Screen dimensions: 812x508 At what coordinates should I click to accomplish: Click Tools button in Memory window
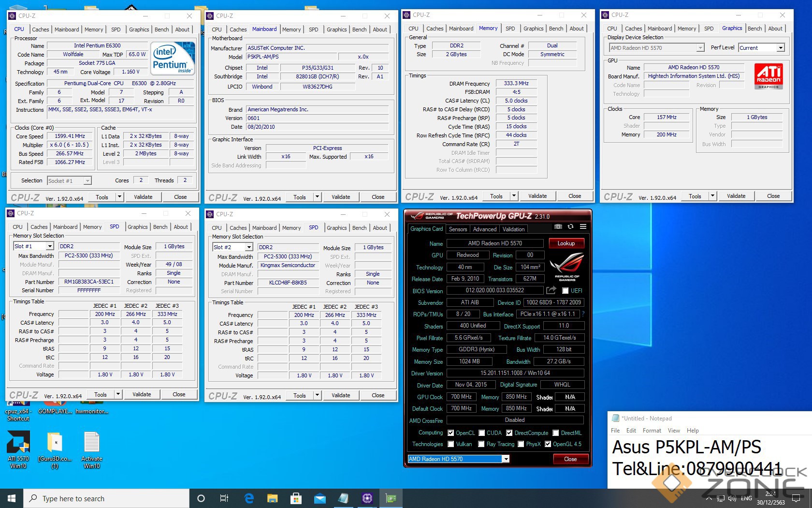tap(496, 196)
